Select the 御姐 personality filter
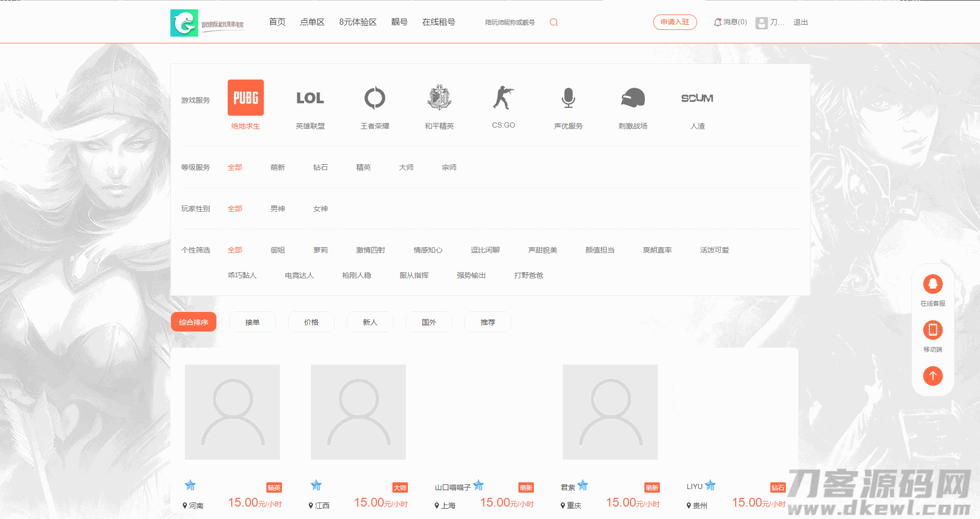The width and height of the screenshot is (980, 519). 277,250
